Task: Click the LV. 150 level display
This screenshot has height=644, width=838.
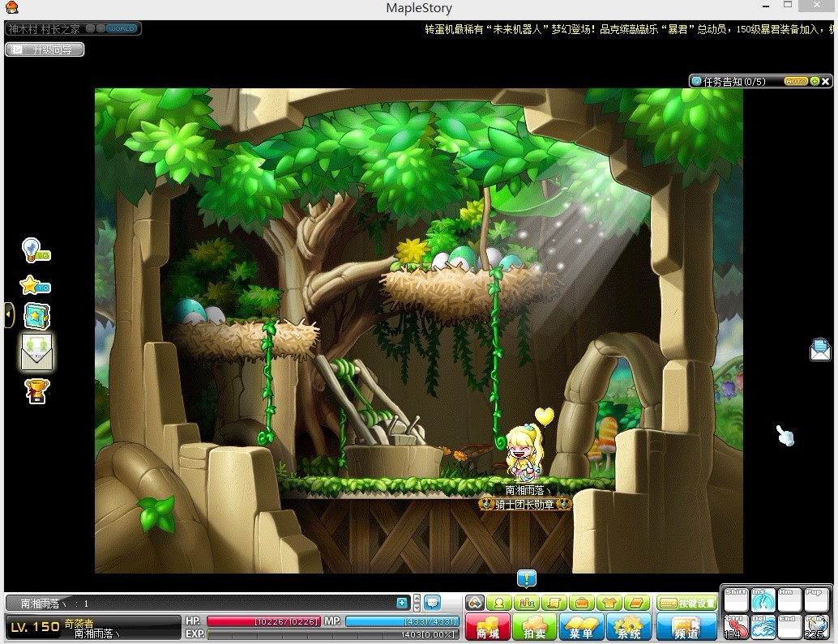Action: coord(36,627)
